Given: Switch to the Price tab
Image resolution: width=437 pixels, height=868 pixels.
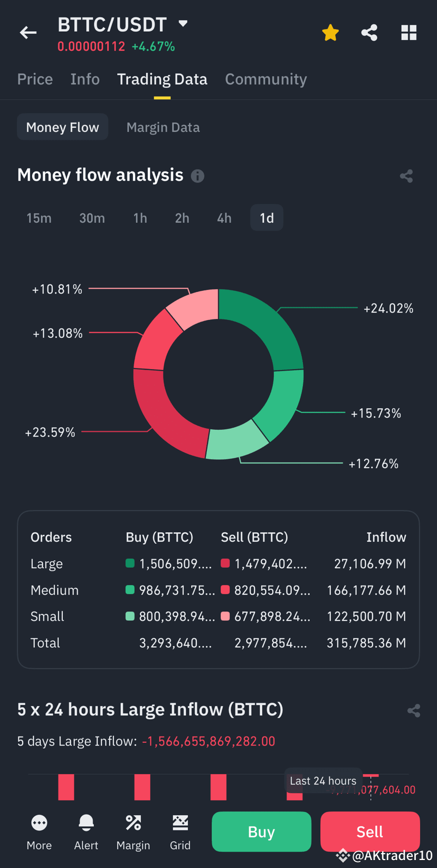Looking at the screenshot, I should 35,79.
